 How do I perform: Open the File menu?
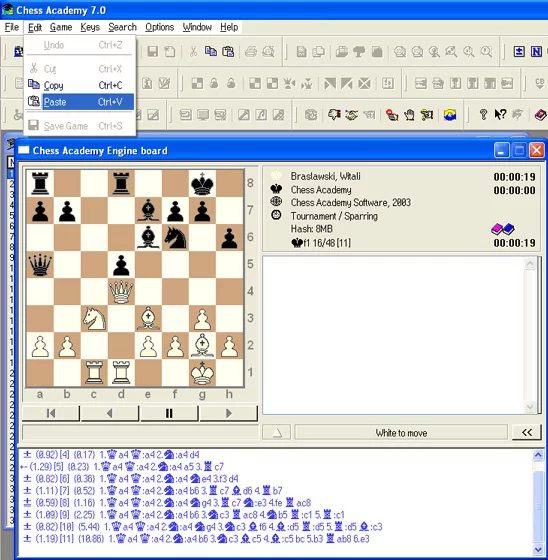click(x=11, y=27)
